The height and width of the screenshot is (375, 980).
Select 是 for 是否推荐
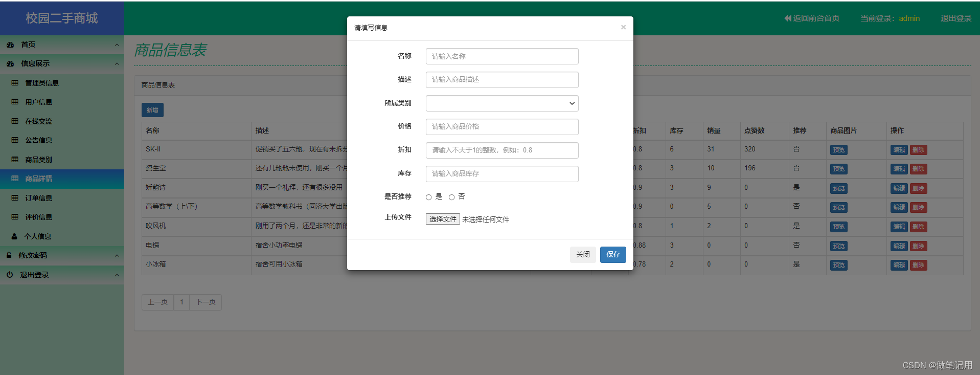click(x=428, y=197)
